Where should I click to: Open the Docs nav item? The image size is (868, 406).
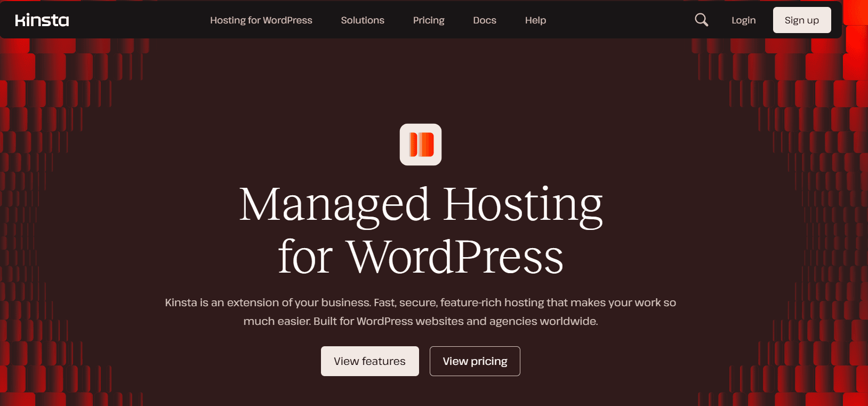(x=485, y=20)
